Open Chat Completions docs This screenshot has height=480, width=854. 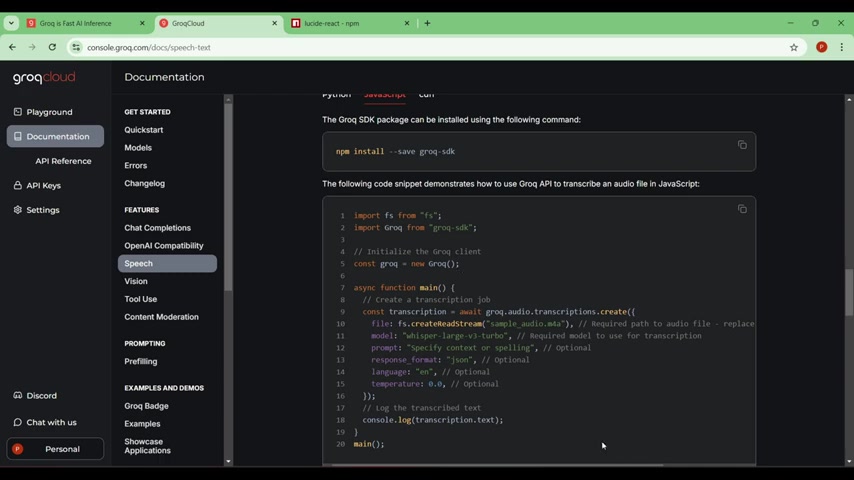coord(157,228)
